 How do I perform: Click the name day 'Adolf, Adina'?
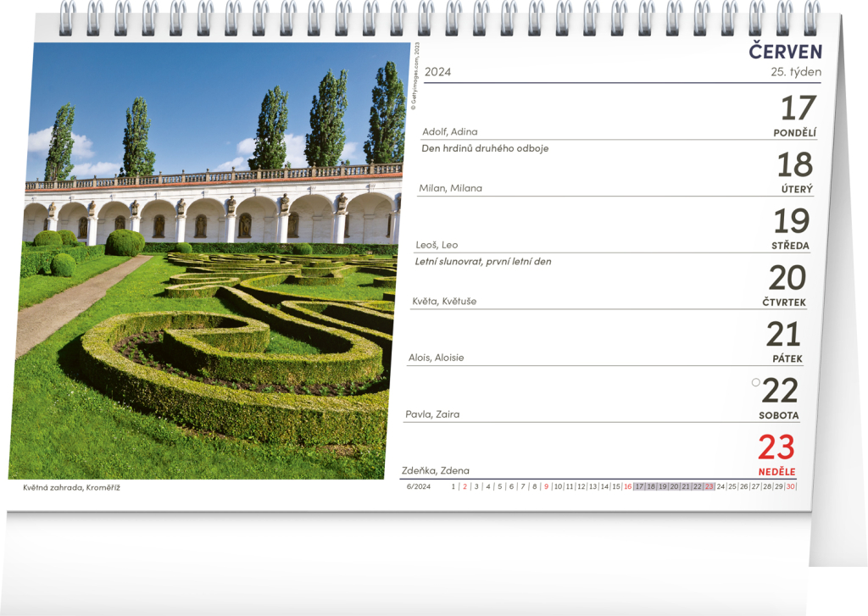coord(449,131)
